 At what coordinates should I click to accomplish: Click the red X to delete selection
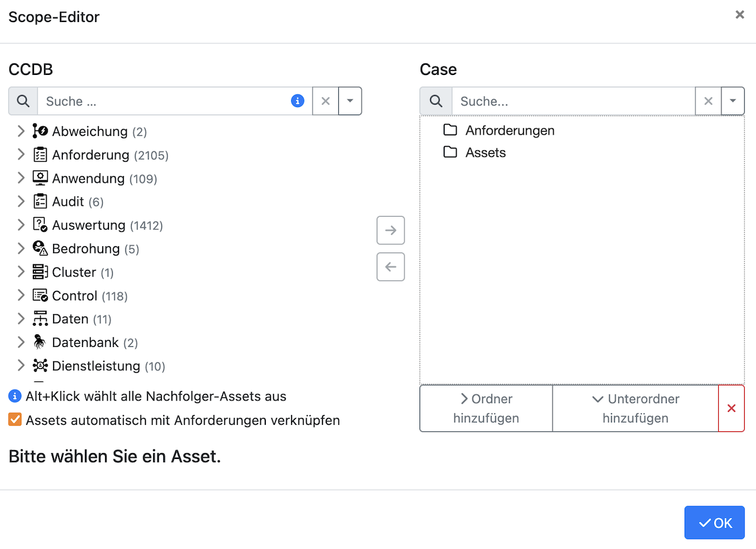[731, 408]
